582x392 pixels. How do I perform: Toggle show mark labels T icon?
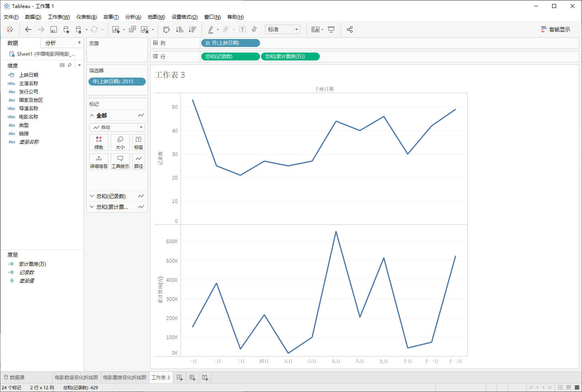tap(242, 29)
